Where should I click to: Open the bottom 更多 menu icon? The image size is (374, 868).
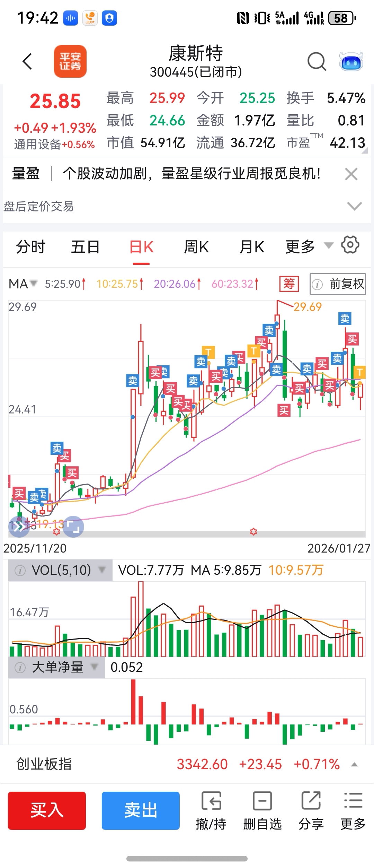click(x=353, y=811)
